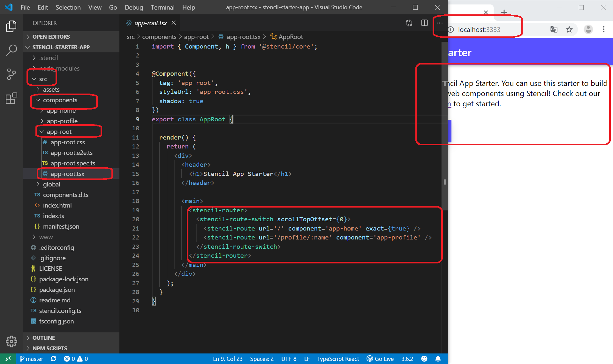
Task: Open Chrome's translate page icon
Action: 554,30
